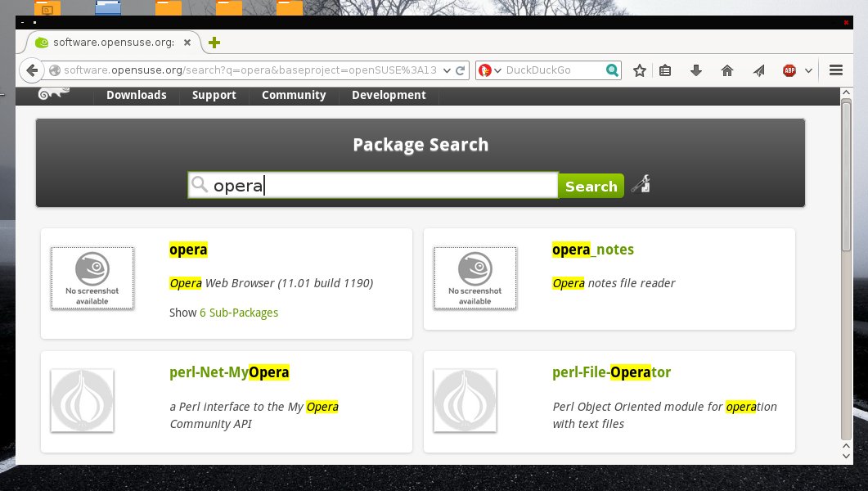868x491 pixels.
Task: Click the perl-Net-MyOpera onion thumbnail
Action: click(82, 401)
